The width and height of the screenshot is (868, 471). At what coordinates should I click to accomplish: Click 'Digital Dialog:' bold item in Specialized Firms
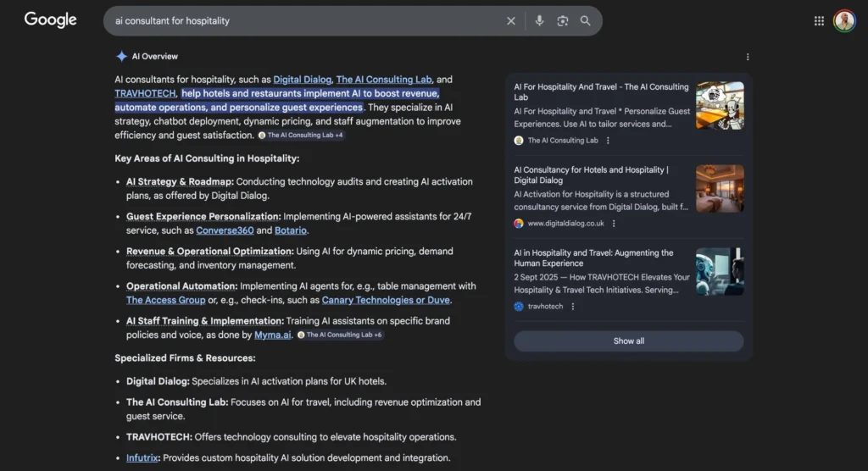point(158,381)
